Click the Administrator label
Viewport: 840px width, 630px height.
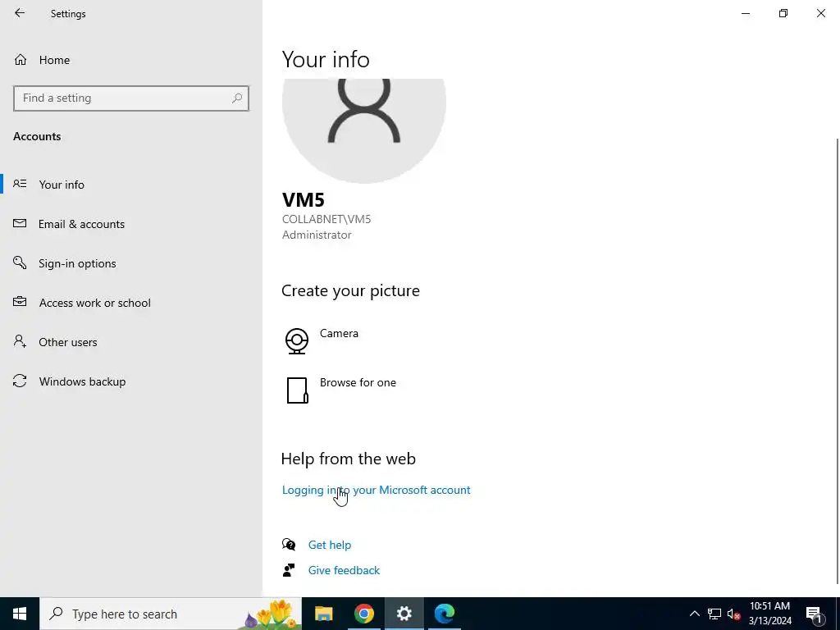317,235
